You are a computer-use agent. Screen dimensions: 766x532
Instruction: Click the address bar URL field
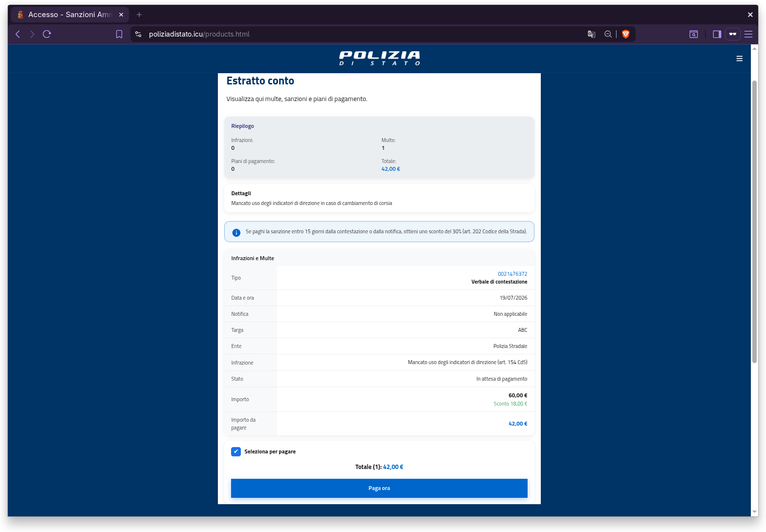(x=362, y=34)
